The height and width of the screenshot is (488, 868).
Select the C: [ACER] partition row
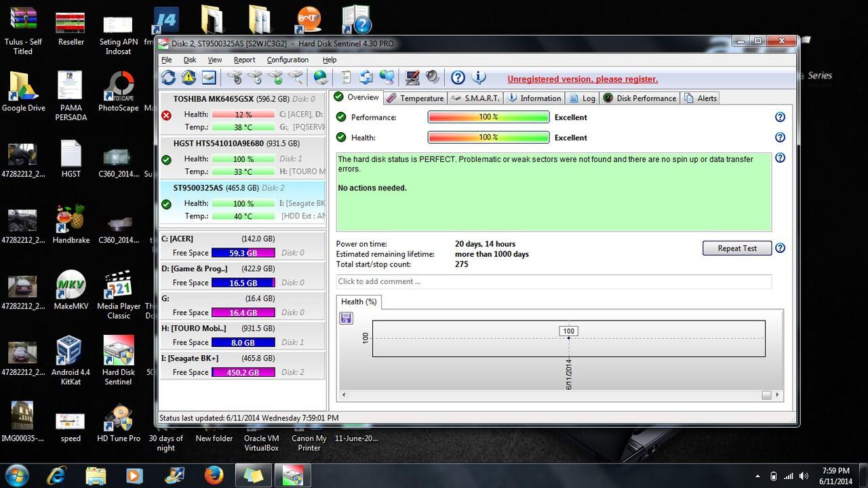tap(242, 246)
